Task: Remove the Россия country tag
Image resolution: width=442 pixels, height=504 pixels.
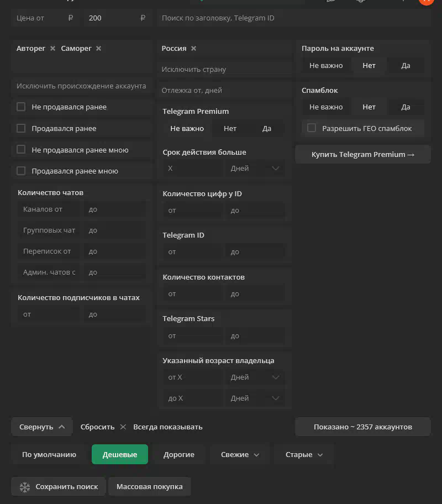Action: coord(193,48)
